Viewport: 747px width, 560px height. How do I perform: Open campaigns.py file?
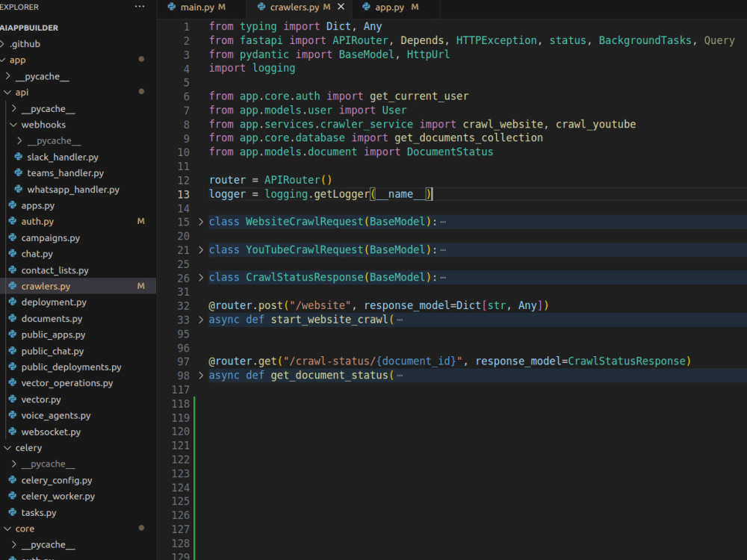click(51, 238)
